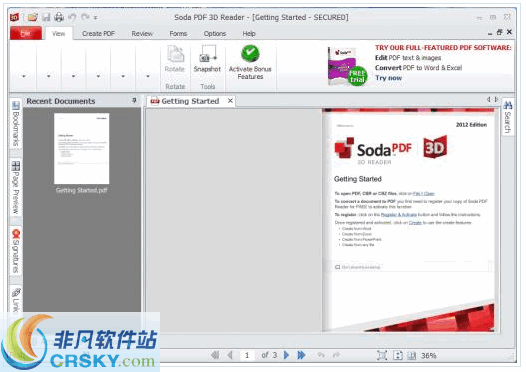526x372 pixels.
Task: Select the fit page zoom icon
Action: 382,356
